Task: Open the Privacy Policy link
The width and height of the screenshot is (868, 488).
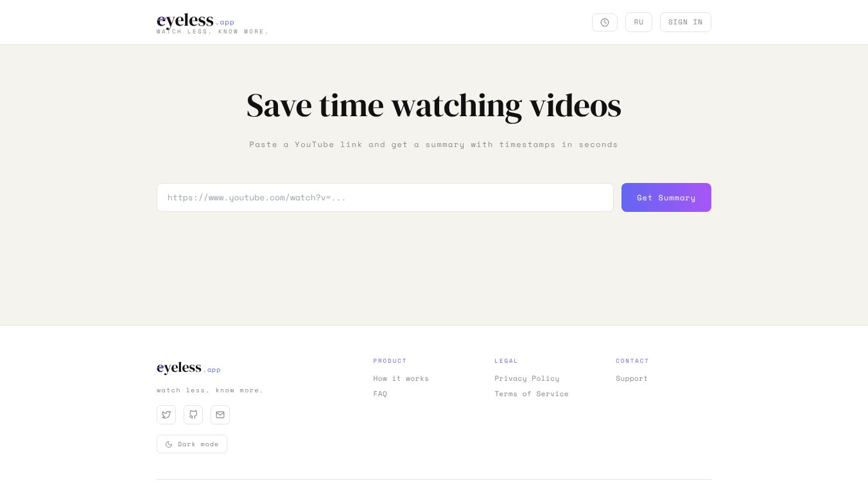Action: (527, 379)
